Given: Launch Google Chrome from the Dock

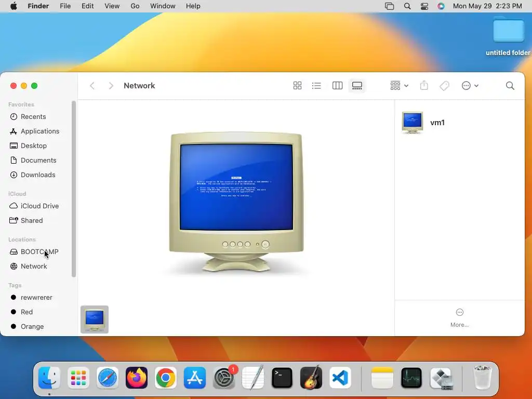Looking at the screenshot, I should point(166,378).
